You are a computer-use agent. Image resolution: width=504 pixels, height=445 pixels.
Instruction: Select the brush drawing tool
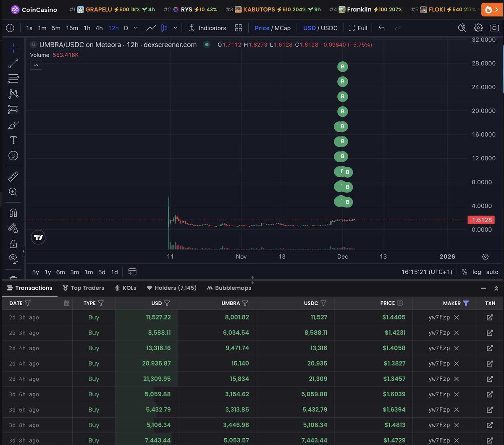coord(13,125)
